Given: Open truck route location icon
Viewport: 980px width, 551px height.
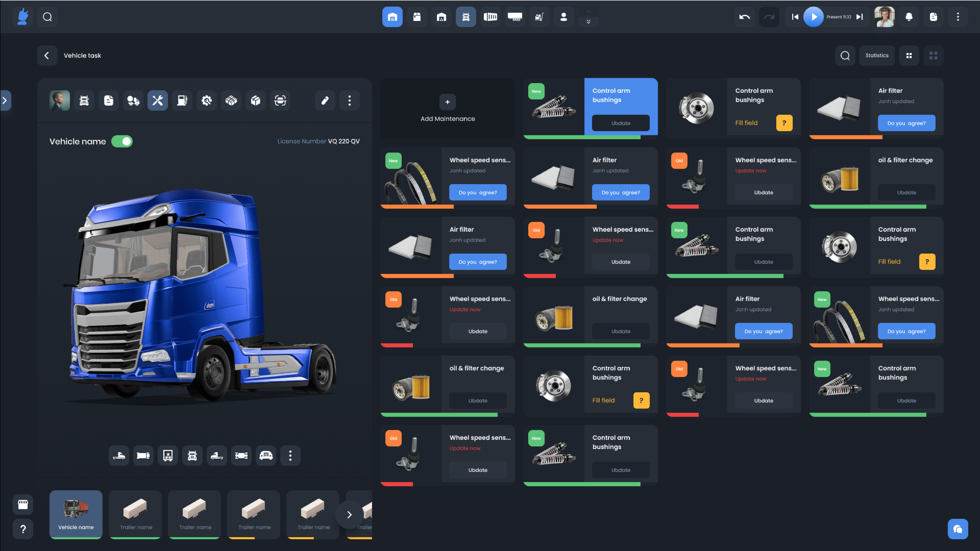Looking at the screenshot, I should 133,100.
